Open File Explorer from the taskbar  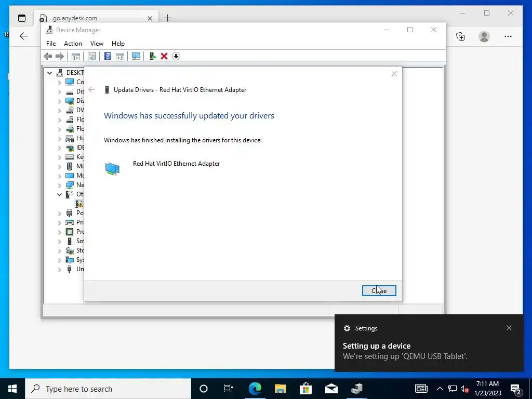(280, 389)
